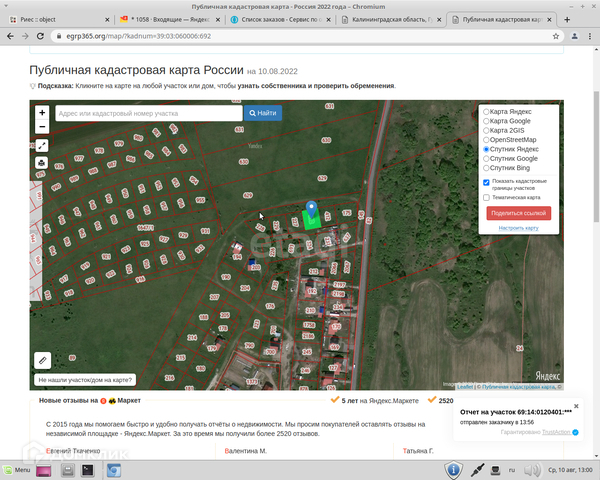This screenshot has height=480, width=600.
Task: Close the 'Риес :: object' tab
Action: pyautogui.click(x=107, y=20)
